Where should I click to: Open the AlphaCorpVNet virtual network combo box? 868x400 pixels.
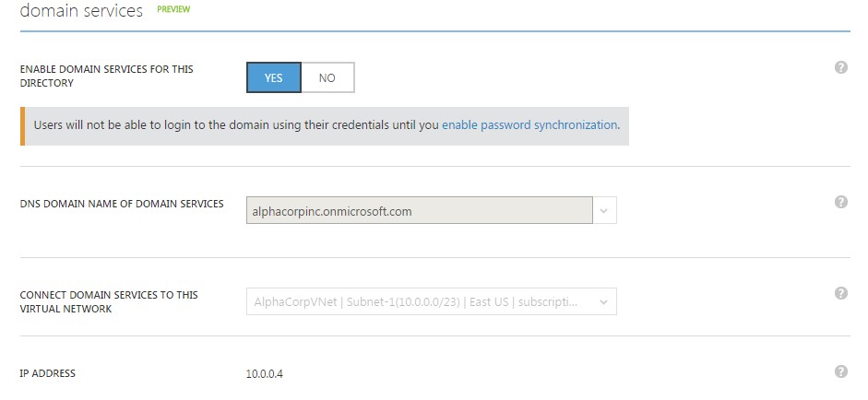click(431, 301)
